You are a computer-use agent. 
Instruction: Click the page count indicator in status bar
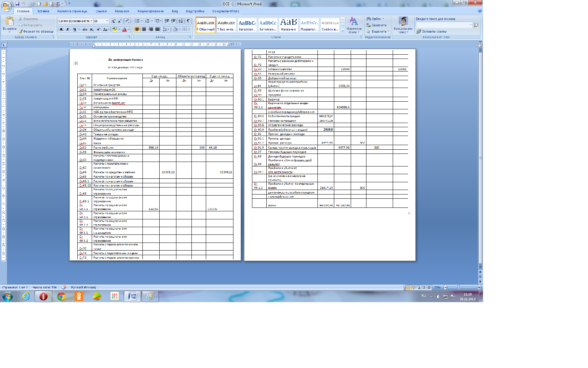(x=15, y=287)
